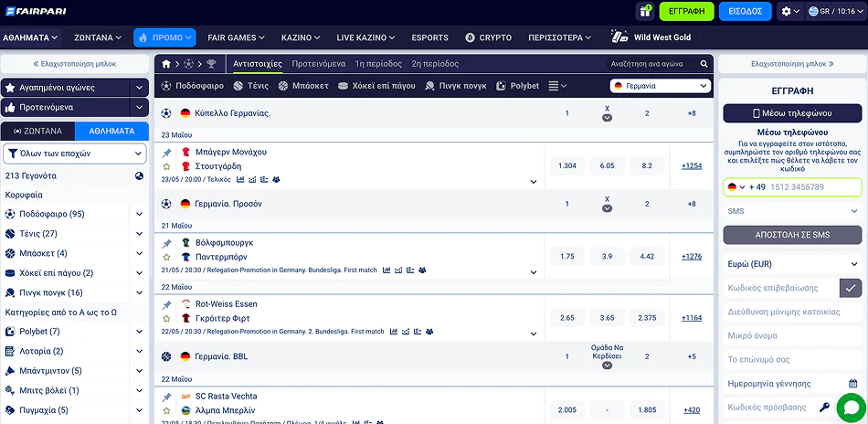Screen dimensions: 868x424
Task: Favorite the Rot-Weiss Essen match with star
Action: (166, 318)
